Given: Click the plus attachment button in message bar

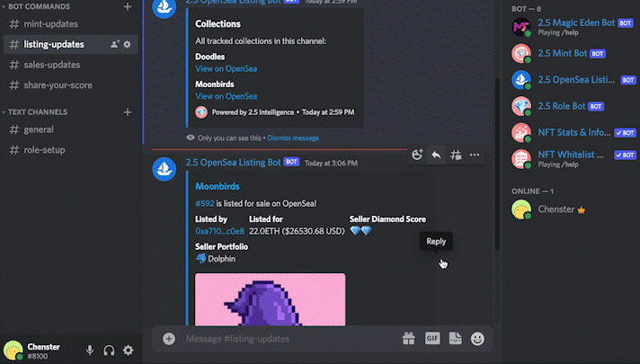Looking at the screenshot, I should (169, 338).
